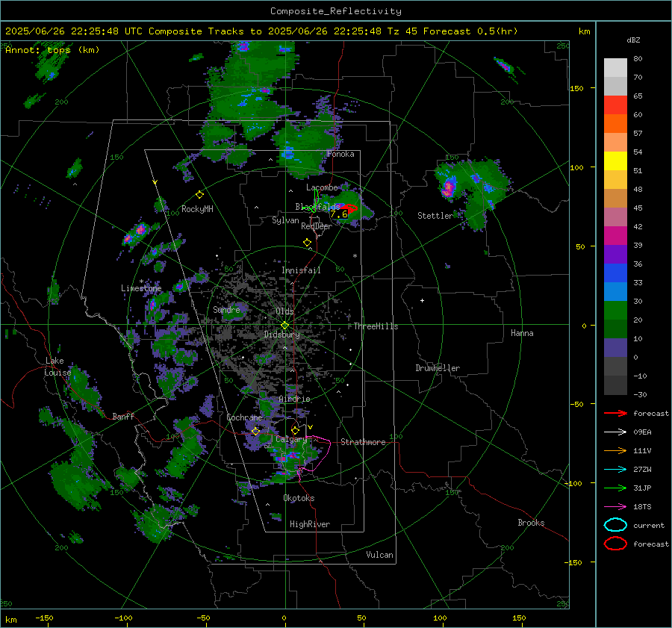This screenshot has width=672, height=628.
Task: Click the bright red 65-60 dBZ swatch
Action: (615, 105)
